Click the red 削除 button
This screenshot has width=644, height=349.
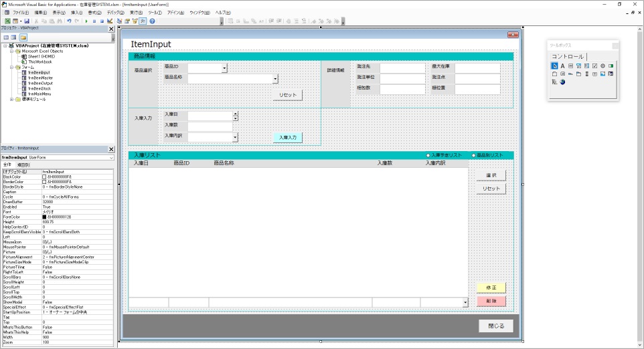pos(491,301)
